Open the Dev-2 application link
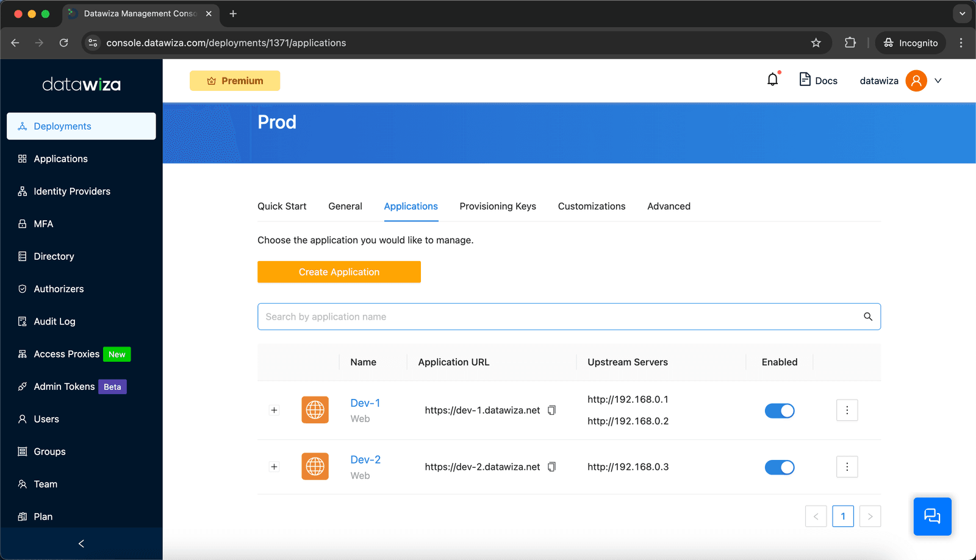Image resolution: width=976 pixels, height=560 pixels. pyautogui.click(x=365, y=460)
